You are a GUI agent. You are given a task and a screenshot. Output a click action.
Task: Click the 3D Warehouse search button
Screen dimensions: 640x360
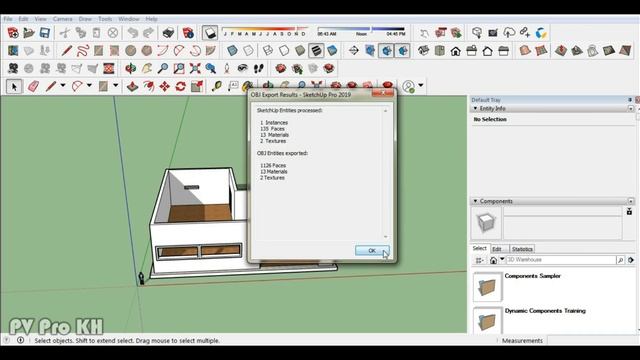click(x=620, y=260)
